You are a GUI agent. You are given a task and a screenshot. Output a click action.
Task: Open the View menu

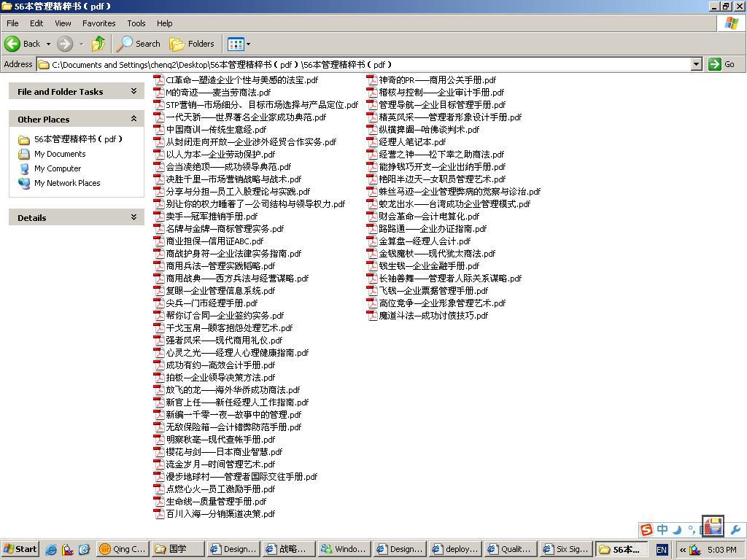coord(63,23)
